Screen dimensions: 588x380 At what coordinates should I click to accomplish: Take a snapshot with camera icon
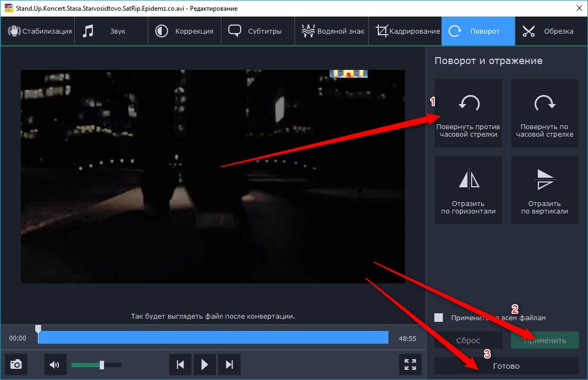[16, 365]
